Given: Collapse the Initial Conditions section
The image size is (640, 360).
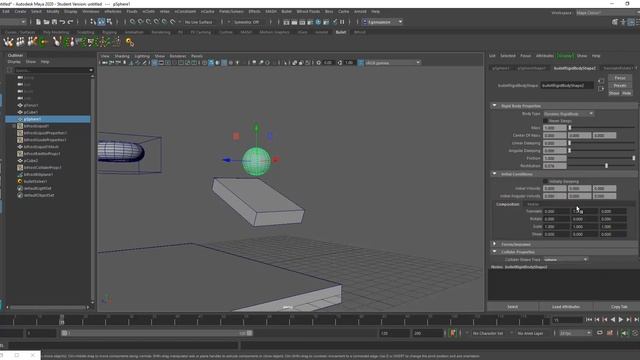Looking at the screenshot, I should (x=494, y=174).
